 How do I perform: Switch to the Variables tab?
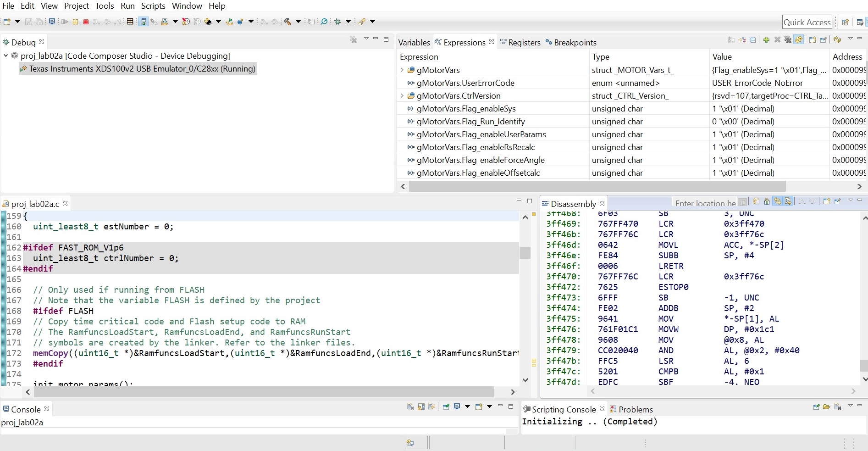(414, 42)
